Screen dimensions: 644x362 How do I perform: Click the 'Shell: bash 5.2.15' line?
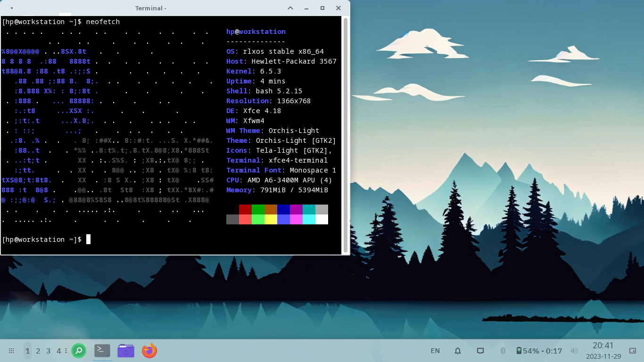pos(264,91)
